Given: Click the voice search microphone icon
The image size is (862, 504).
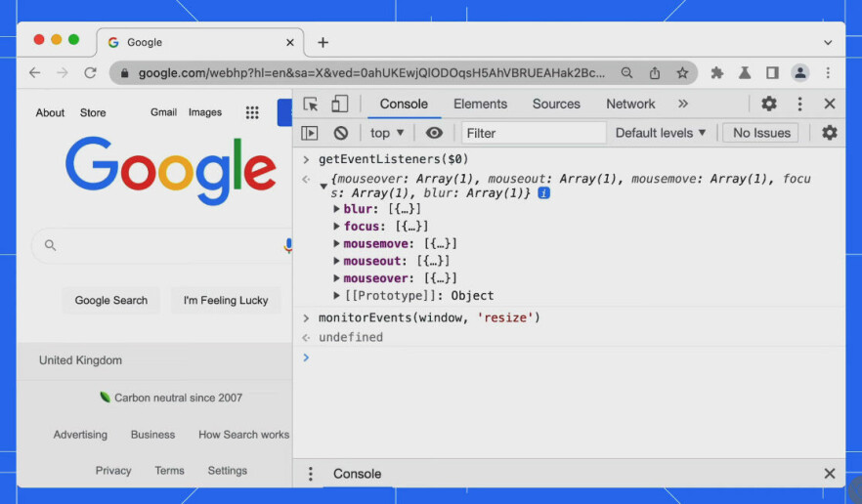Looking at the screenshot, I should 287,245.
